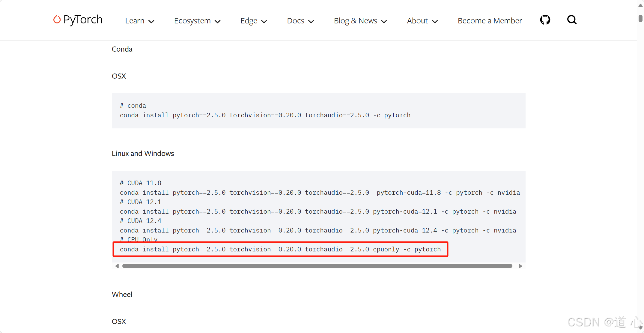Click the CUDA 12.4 conda install line
This screenshot has width=644, height=333.
318,230
